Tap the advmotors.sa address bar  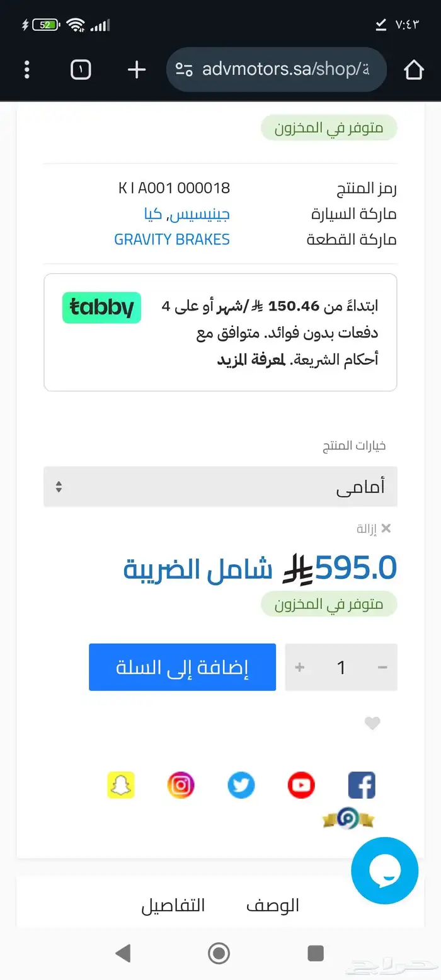(277, 69)
